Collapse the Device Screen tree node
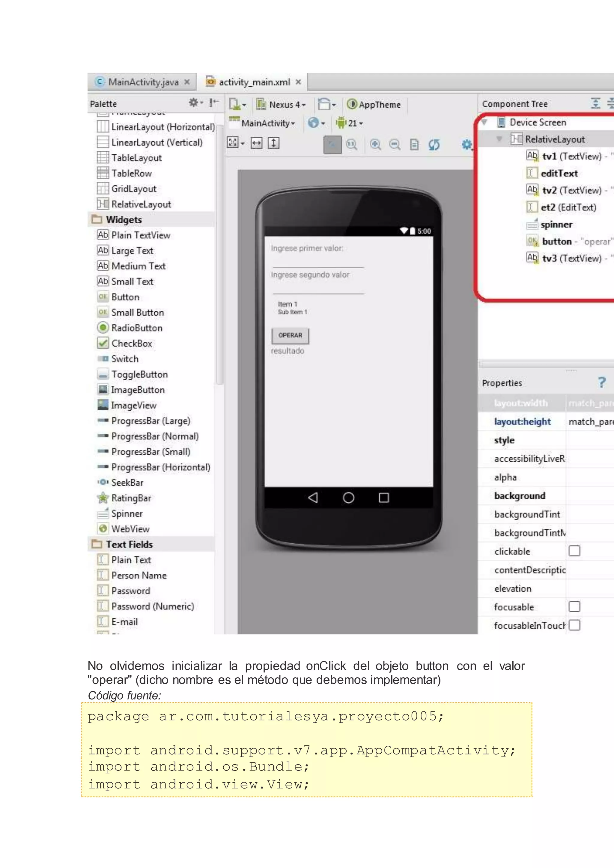614x868 pixels. click(484, 122)
